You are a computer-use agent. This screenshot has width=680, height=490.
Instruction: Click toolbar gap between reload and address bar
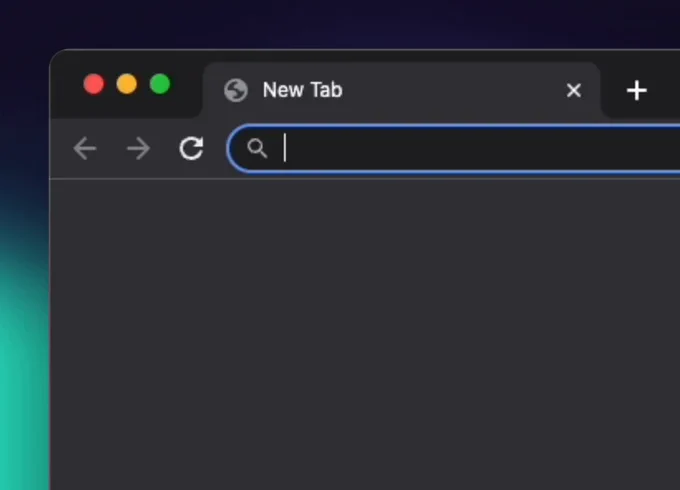216,149
